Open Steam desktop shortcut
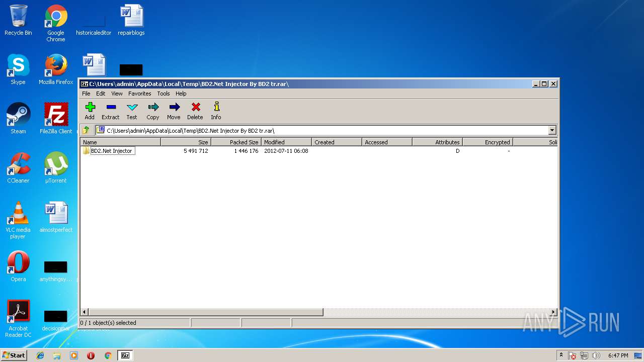 click(18, 119)
